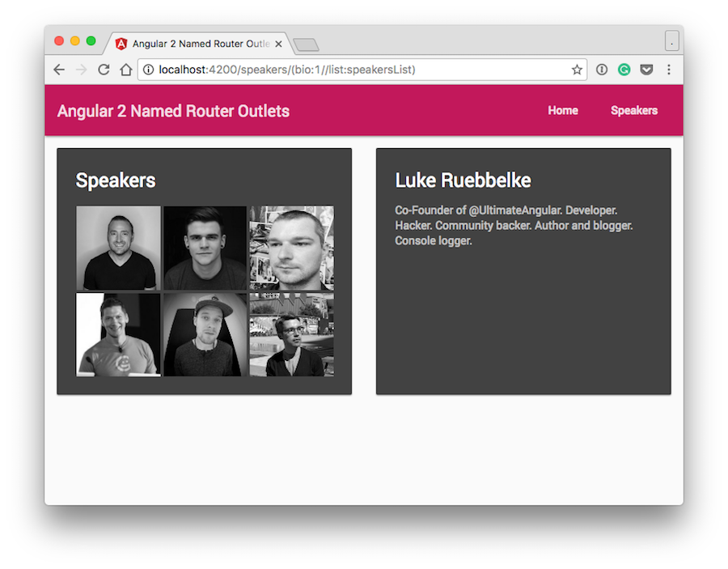Focus the localhost address bar

coord(356,70)
